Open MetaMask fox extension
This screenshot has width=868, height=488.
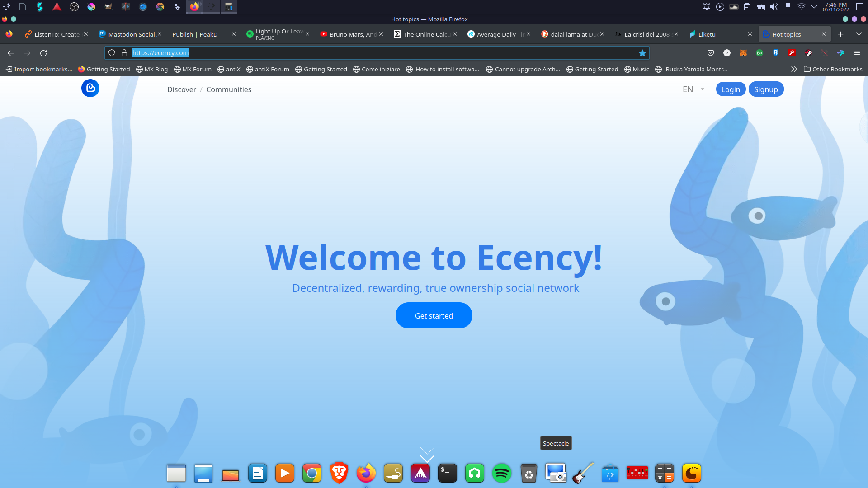[x=743, y=53]
